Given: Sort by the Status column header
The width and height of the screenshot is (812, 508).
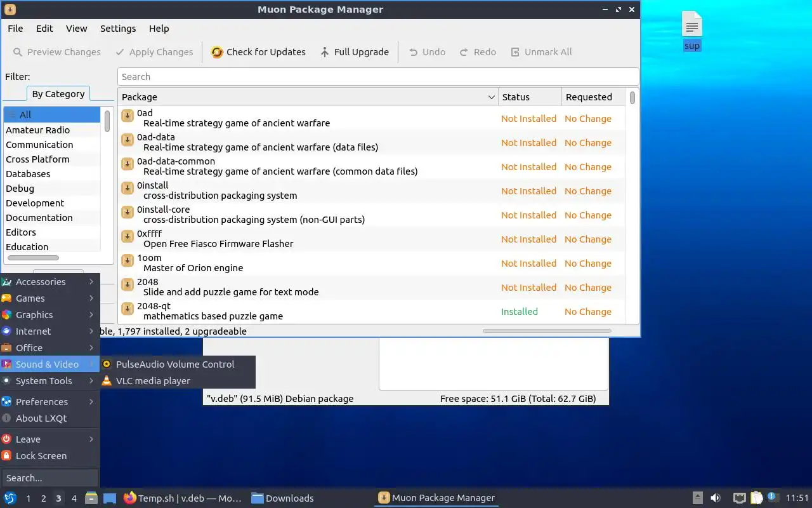Looking at the screenshot, I should tap(530, 97).
